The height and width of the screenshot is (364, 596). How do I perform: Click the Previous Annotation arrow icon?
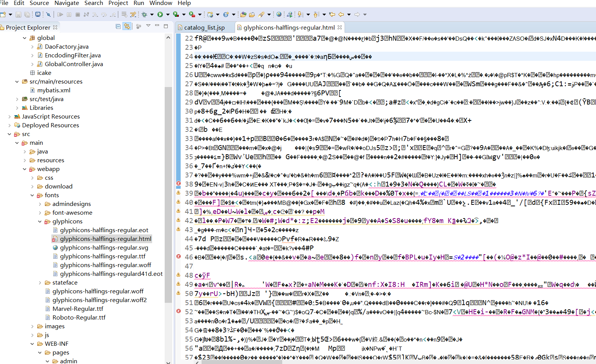[316, 14]
